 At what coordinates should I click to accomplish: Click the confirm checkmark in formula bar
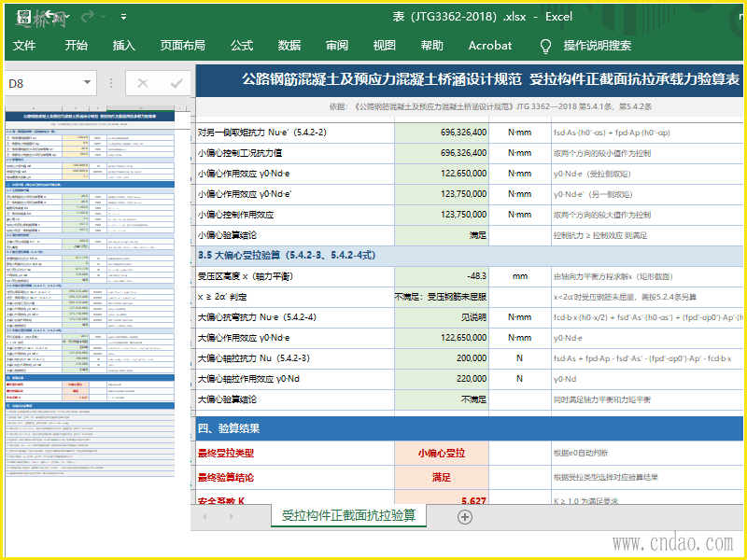coord(176,83)
